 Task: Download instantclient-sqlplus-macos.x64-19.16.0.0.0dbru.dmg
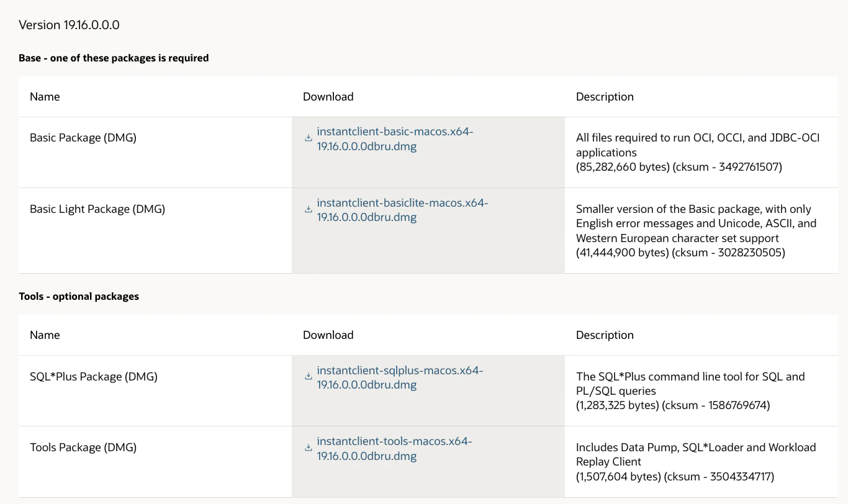[x=400, y=377]
